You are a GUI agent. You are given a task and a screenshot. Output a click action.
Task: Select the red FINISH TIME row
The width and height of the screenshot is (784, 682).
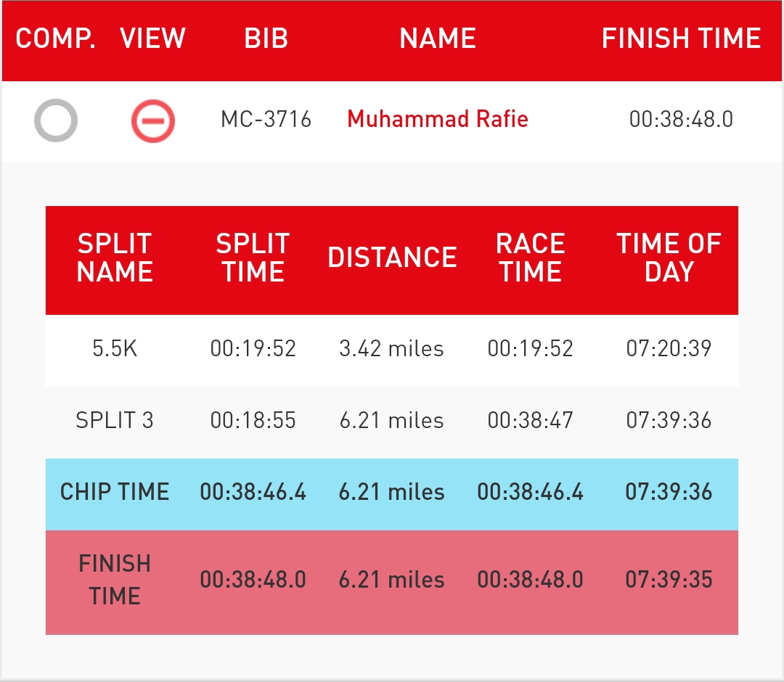pyautogui.click(x=392, y=582)
